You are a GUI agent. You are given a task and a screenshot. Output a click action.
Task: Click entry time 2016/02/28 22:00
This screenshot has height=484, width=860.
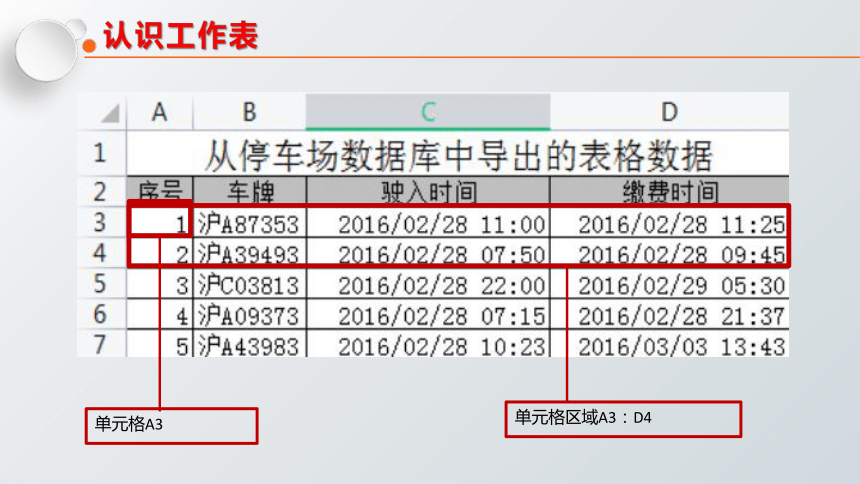click(x=428, y=284)
